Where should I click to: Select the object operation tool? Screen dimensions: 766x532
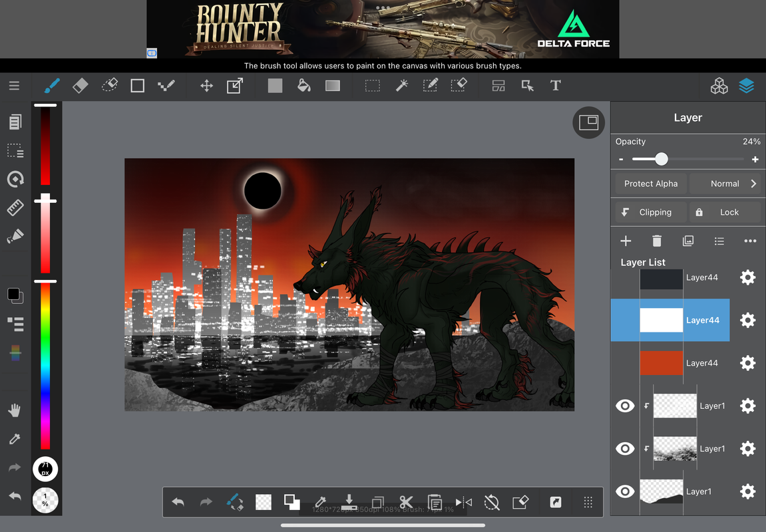pos(527,86)
